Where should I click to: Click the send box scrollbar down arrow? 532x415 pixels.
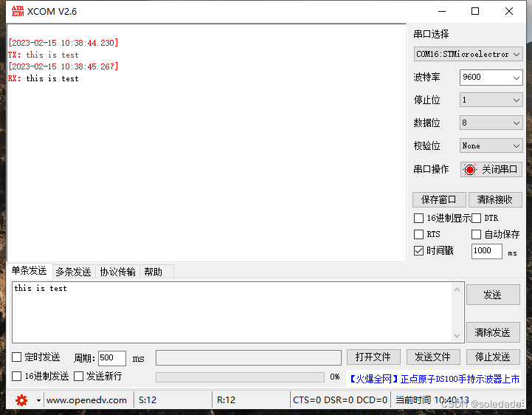pyautogui.click(x=457, y=335)
